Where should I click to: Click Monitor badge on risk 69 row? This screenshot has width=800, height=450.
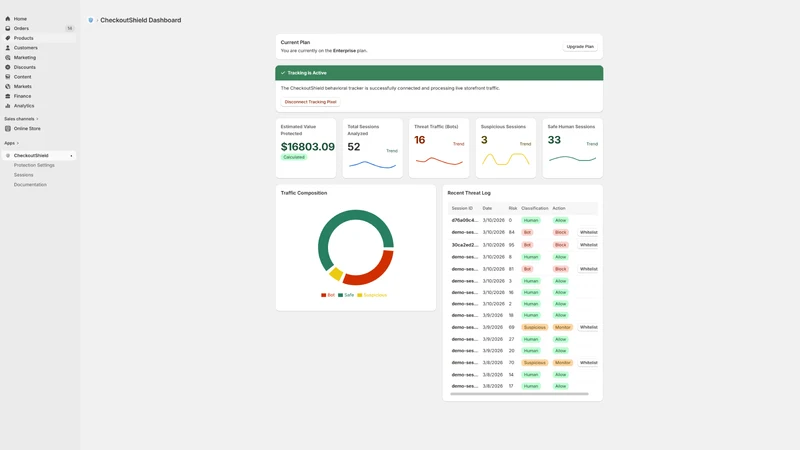coord(563,327)
